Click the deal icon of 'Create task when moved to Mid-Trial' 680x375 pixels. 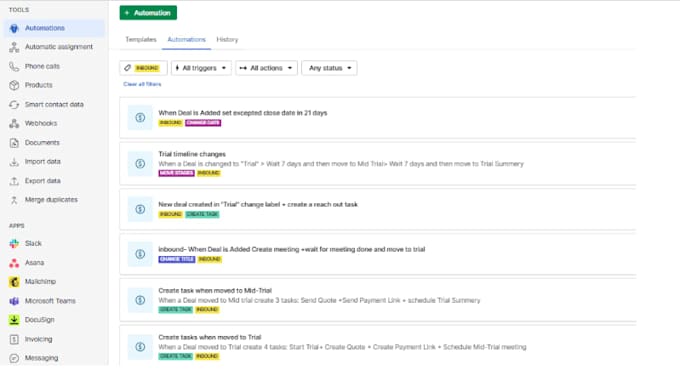140,300
